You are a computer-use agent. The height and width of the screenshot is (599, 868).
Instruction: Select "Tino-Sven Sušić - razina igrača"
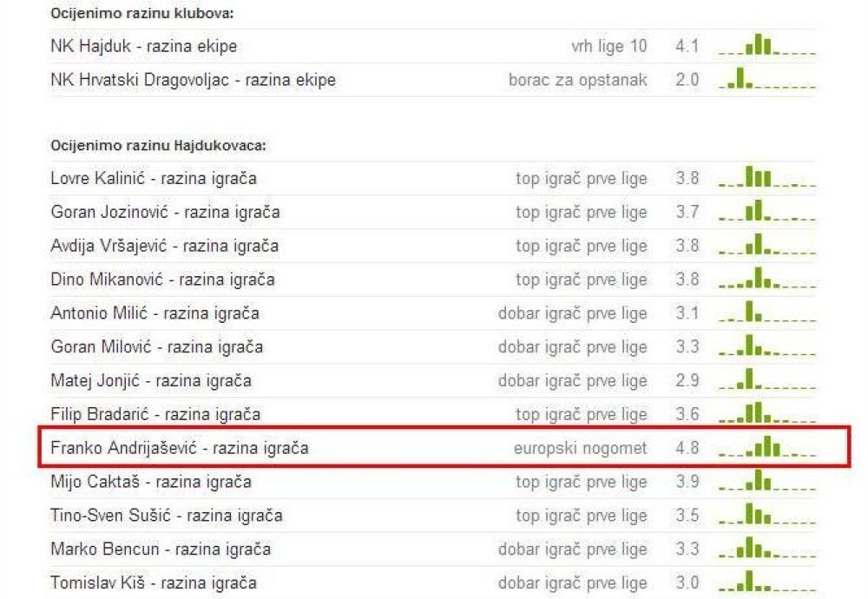[x=167, y=516]
